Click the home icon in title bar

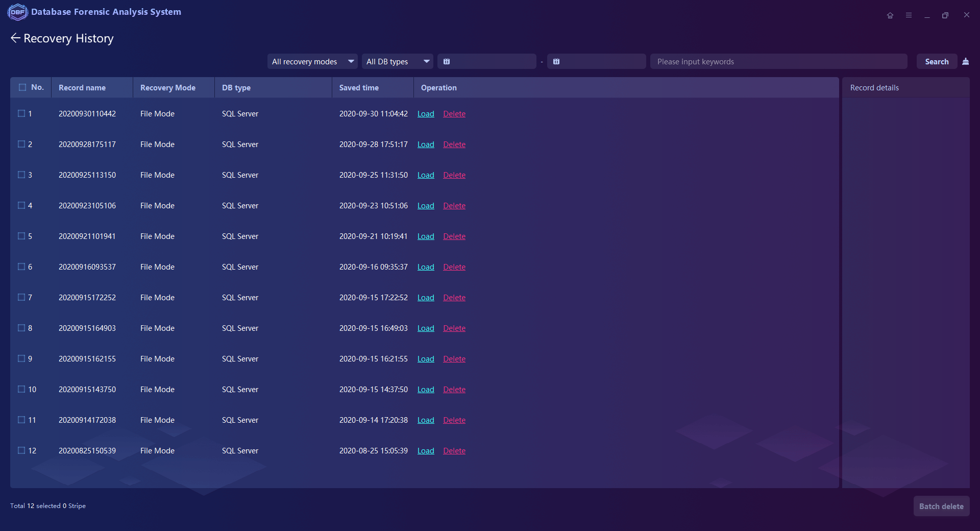890,15
